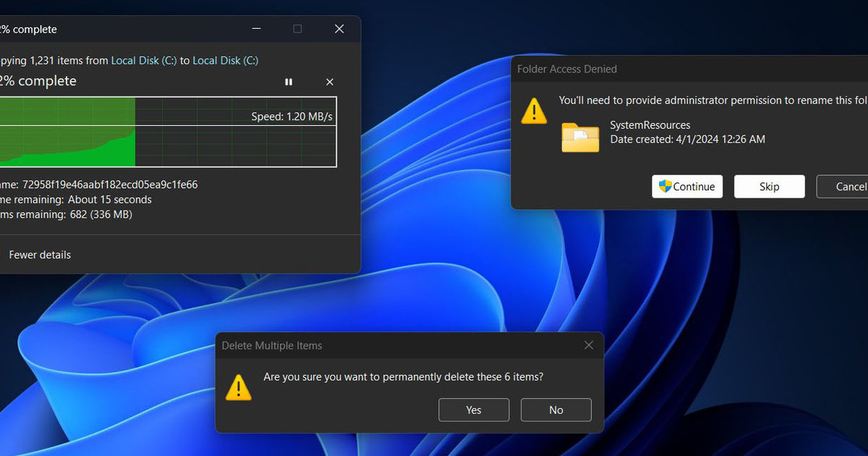Image resolution: width=868 pixels, height=456 pixels.
Task: Close the copy progress window
Action: (x=339, y=29)
